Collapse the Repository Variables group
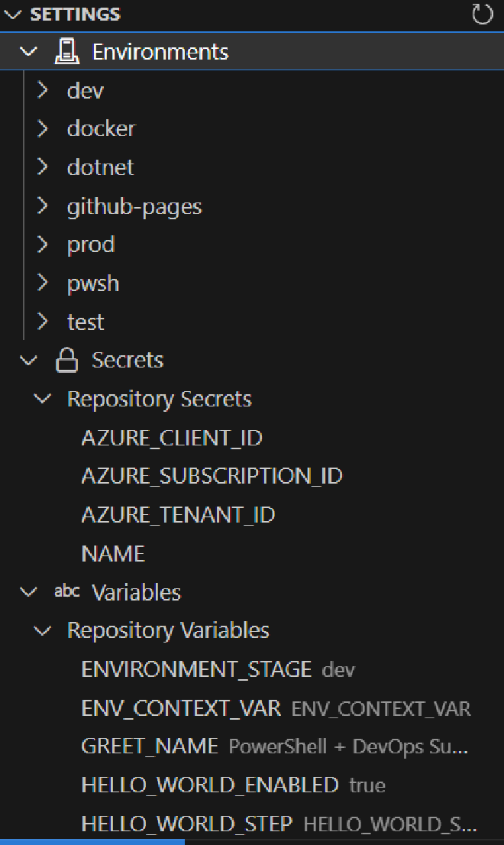The height and width of the screenshot is (845, 504). [44, 630]
